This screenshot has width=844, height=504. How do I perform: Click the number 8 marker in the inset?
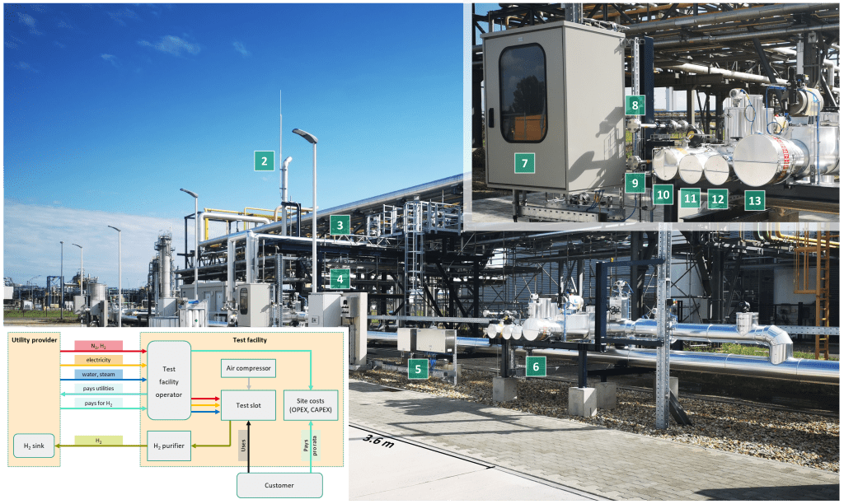(x=633, y=105)
